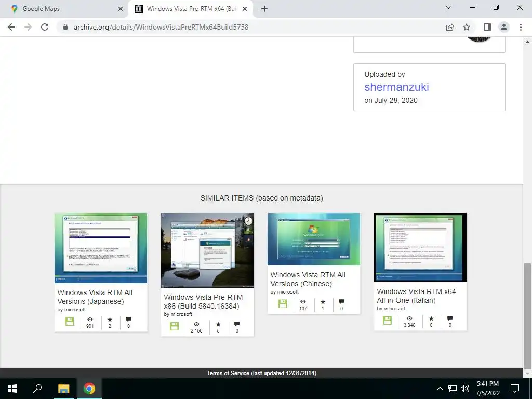This screenshot has height=399, width=532.
Task: Open Chrome three-dot menu
Action: pyautogui.click(x=521, y=27)
